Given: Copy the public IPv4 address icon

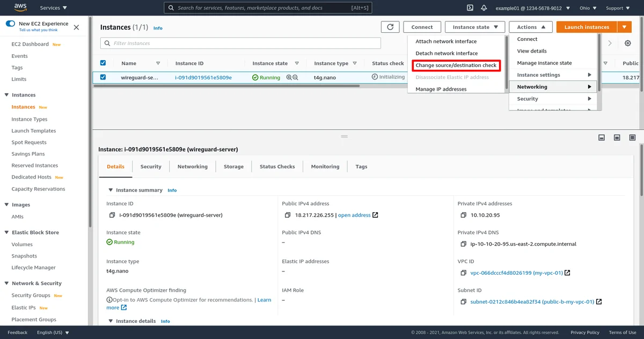Looking at the screenshot, I should tap(288, 215).
